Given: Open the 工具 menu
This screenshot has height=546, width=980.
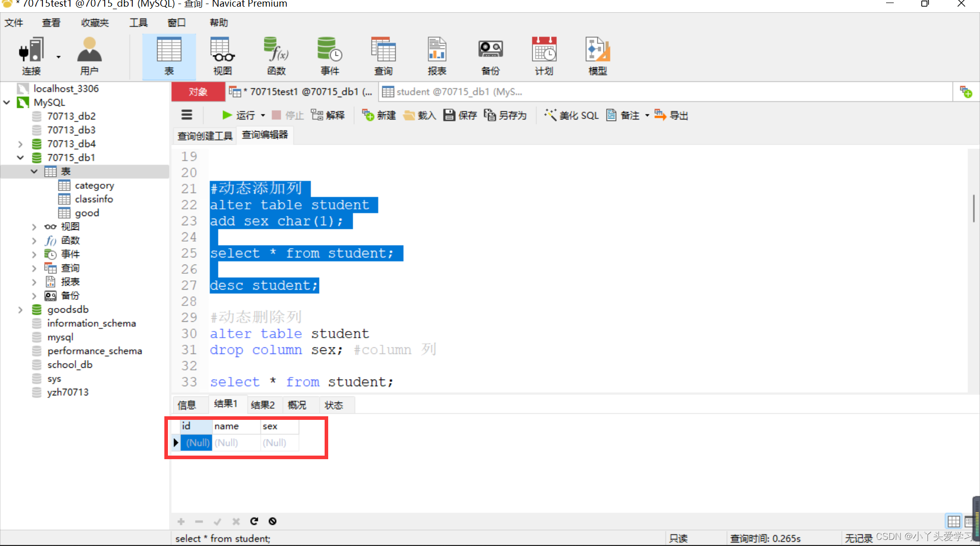Looking at the screenshot, I should click(x=138, y=23).
